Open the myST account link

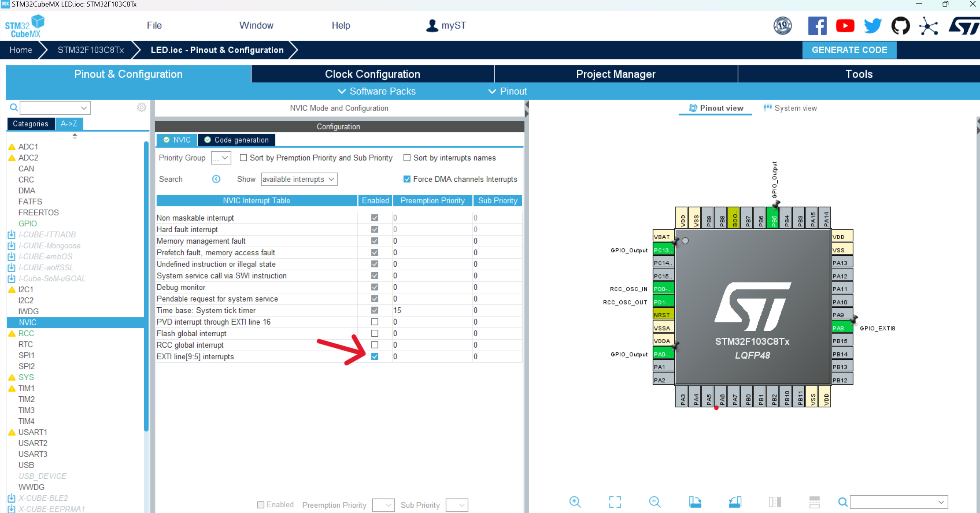[454, 25]
